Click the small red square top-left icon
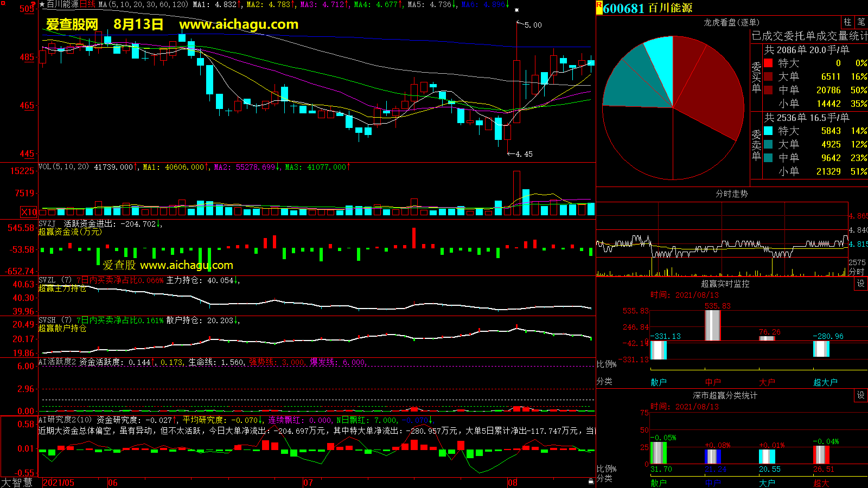The width and height of the screenshot is (868, 488). 3,3
